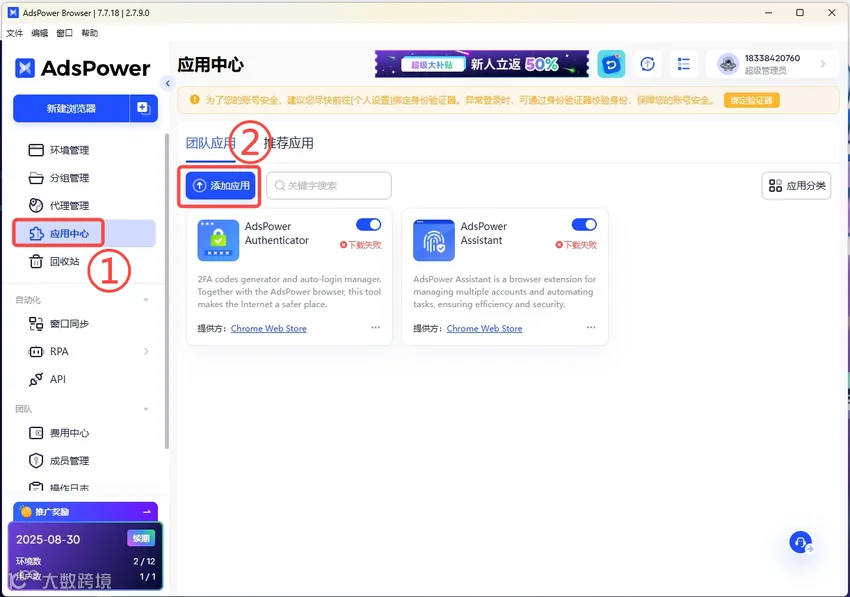The width and height of the screenshot is (850, 597).
Task: Click the 环境数 2 / 12 row
Action: (x=85, y=561)
